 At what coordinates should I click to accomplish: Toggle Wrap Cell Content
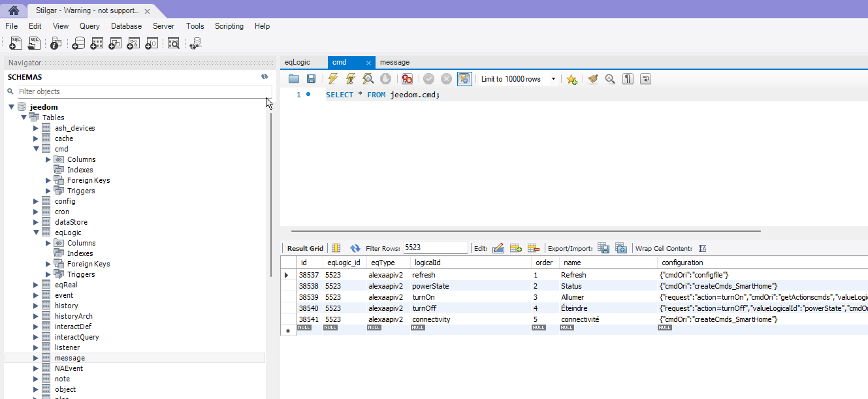pos(703,248)
